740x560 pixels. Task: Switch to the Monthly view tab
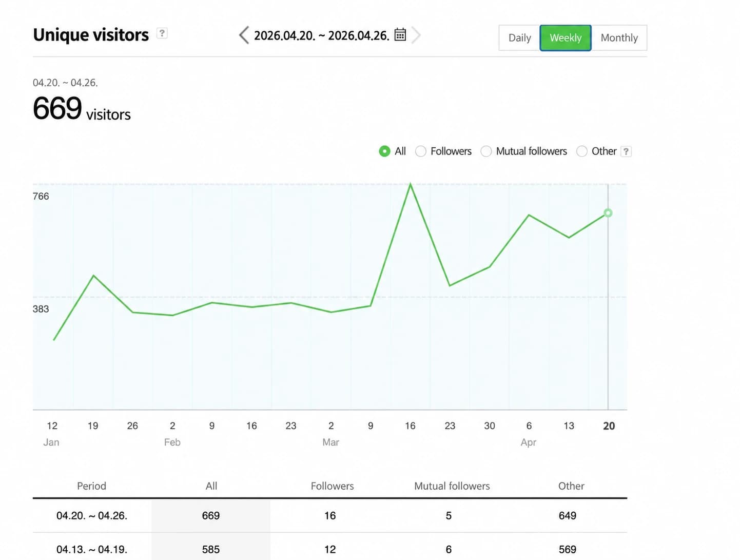(x=619, y=38)
